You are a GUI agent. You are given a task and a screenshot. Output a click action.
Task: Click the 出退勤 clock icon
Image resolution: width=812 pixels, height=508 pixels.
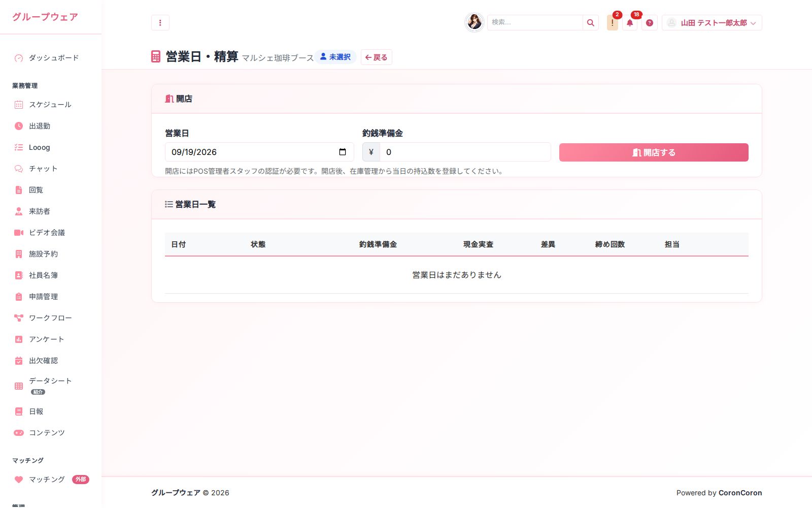(19, 126)
